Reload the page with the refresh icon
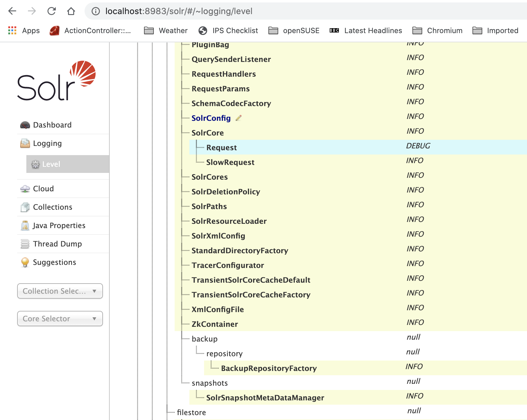The width and height of the screenshot is (527, 420). point(51,11)
